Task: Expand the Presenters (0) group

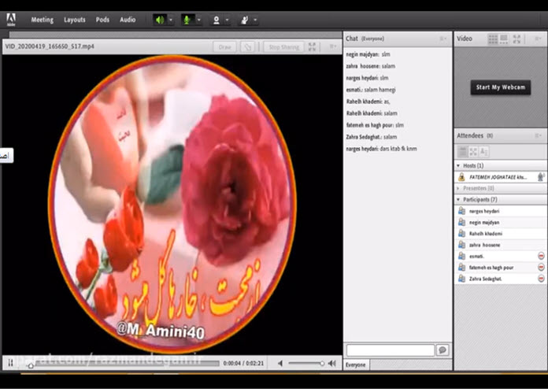Action: pyautogui.click(x=458, y=188)
